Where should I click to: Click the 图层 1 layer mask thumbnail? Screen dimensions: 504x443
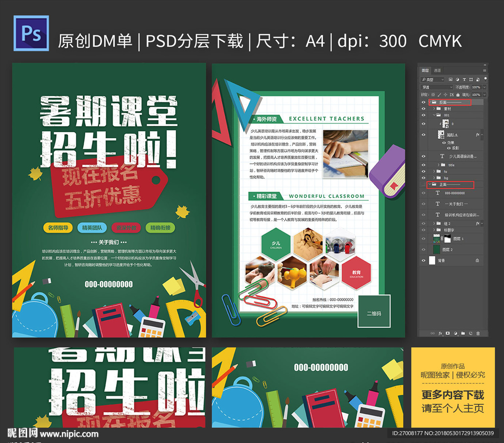coord(447,238)
